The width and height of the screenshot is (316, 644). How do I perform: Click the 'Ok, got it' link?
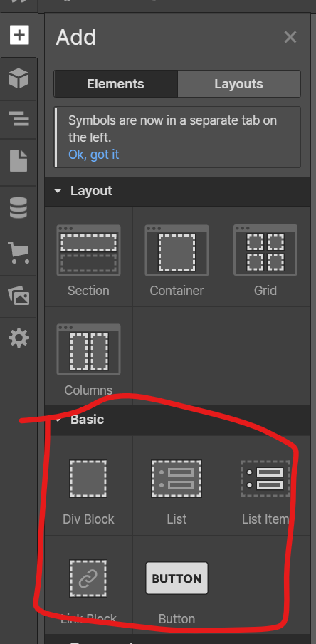coord(93,155)
